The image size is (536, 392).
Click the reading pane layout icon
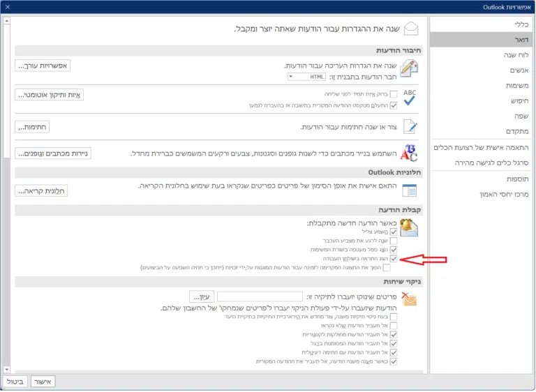[x=410, y=190]
